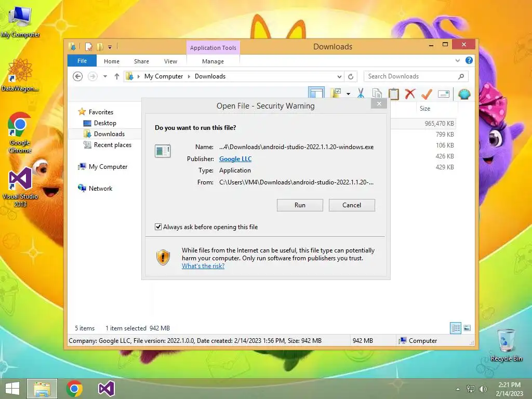Click the blue shell toolbar icon

[464, 94]
